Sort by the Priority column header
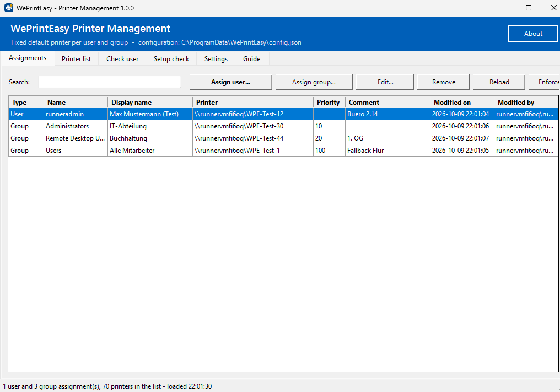The width and height of the screenshot is (560, 392). click(x=329, y=102)
